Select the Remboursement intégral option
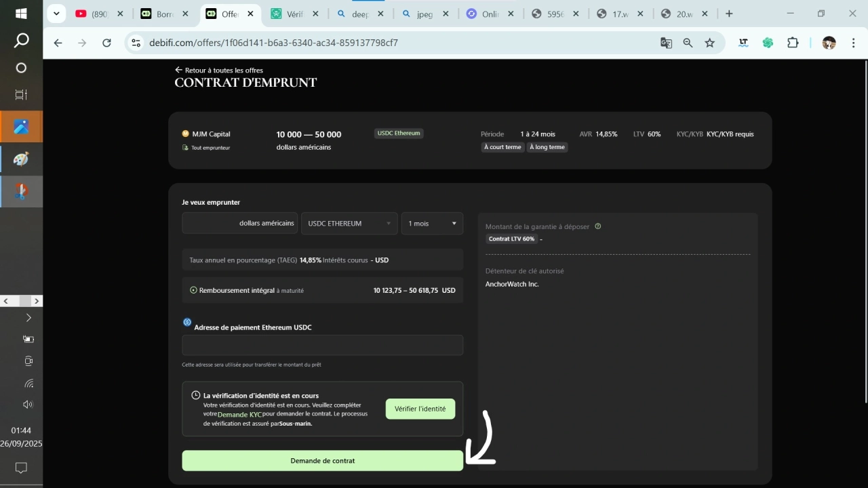Image resolution: width=868 pixels, height=488 pixels. (x=194, y=290)
